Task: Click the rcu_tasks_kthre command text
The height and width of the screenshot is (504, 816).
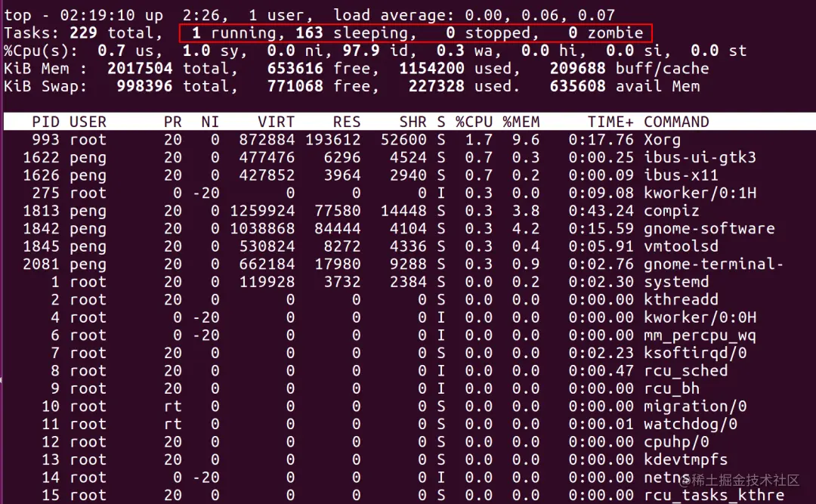Action: pos(713,495)
